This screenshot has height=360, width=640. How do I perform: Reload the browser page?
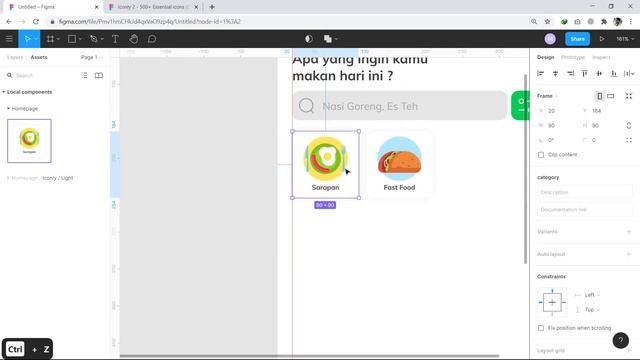pyautogui.click(x=36, y=22)
